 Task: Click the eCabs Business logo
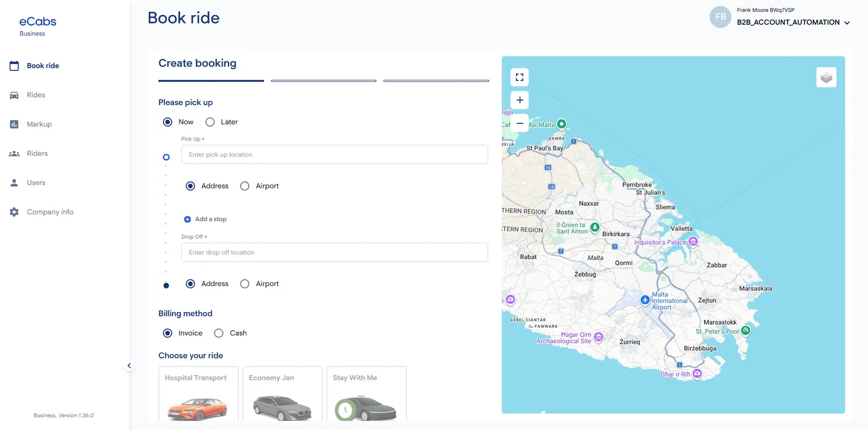coord(38,26)
